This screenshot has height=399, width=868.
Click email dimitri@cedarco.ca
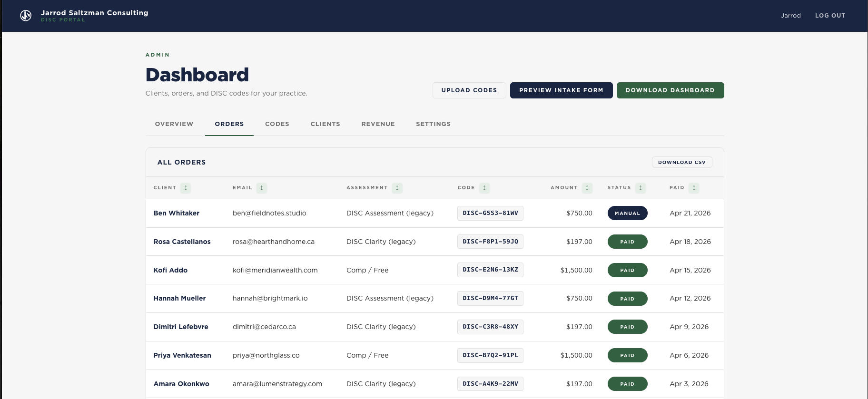pyautogui.click(x=264, y=327)
